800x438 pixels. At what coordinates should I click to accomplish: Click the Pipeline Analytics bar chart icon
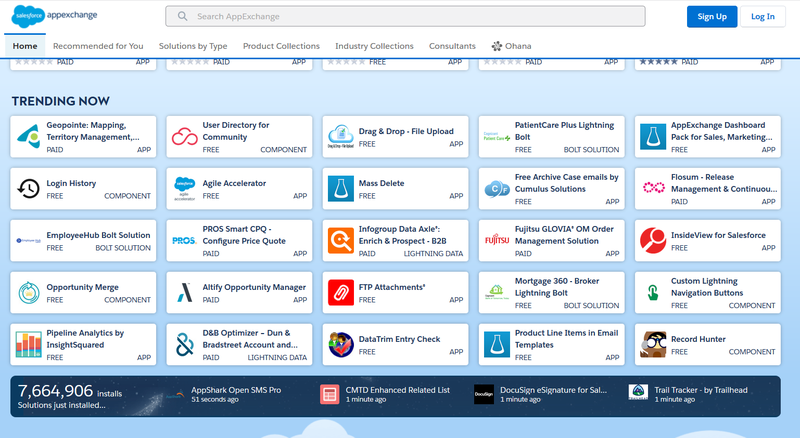[x=29, y=345]
